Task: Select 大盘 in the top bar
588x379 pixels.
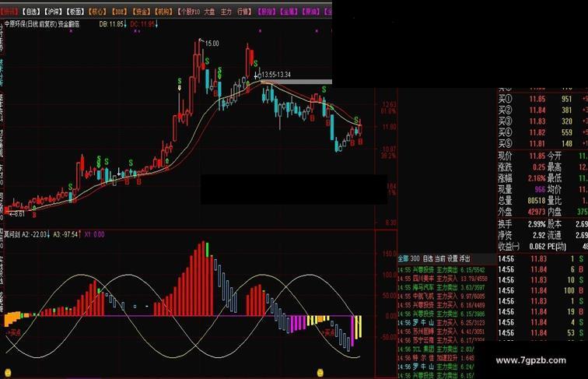Action: [209, 12]
